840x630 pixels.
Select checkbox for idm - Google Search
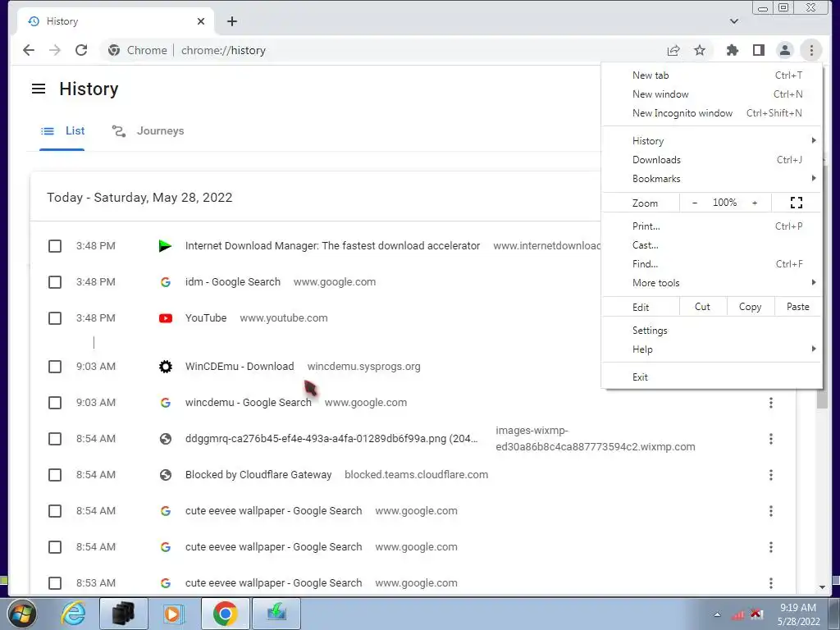pos(55,282)
